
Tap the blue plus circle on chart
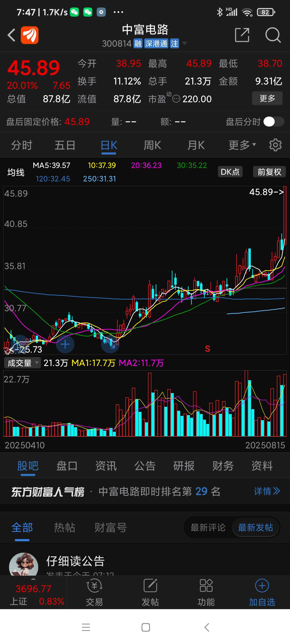click(65, 344)
